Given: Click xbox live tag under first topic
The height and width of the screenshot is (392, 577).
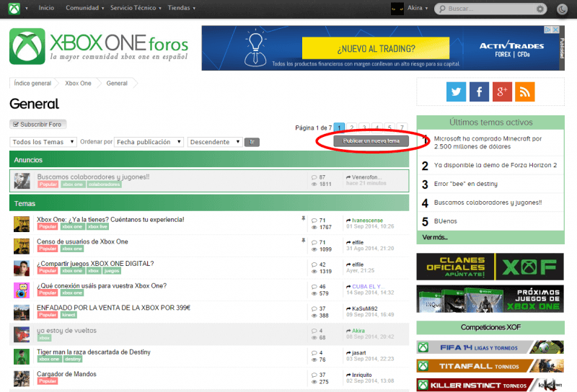Looking at the screenshot, I should [97, 226].
